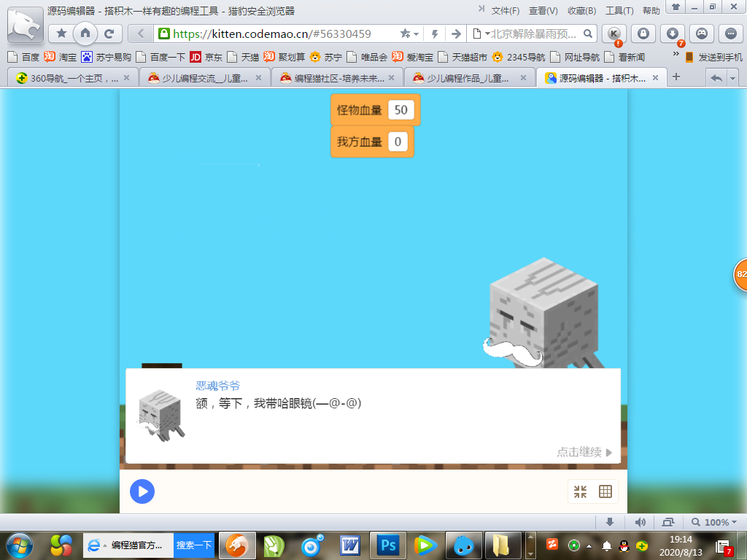Exit fullscreen with the shrink icon
The width and height of the screenshot is (747, 560).
coord(580,491)
